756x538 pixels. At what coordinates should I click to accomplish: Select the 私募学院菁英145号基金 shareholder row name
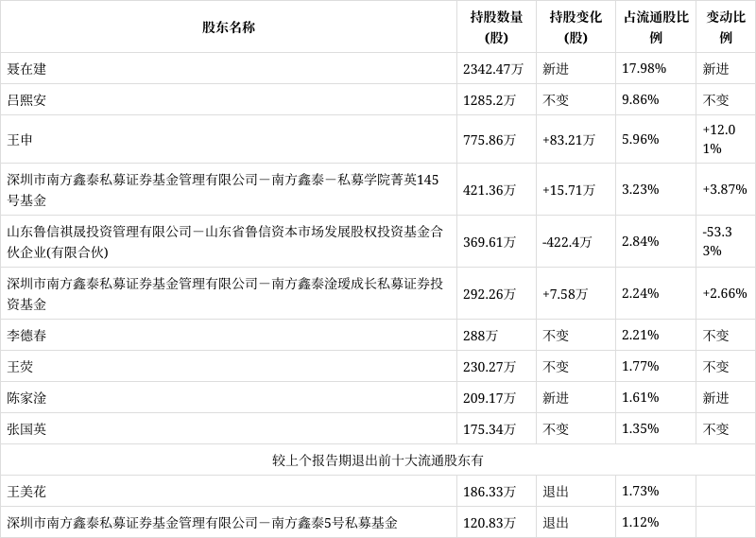pos(223,190)
